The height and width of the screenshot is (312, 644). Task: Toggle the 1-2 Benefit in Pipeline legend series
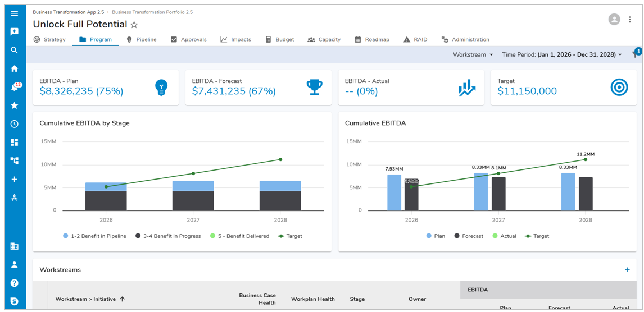[x=94, y=236]
